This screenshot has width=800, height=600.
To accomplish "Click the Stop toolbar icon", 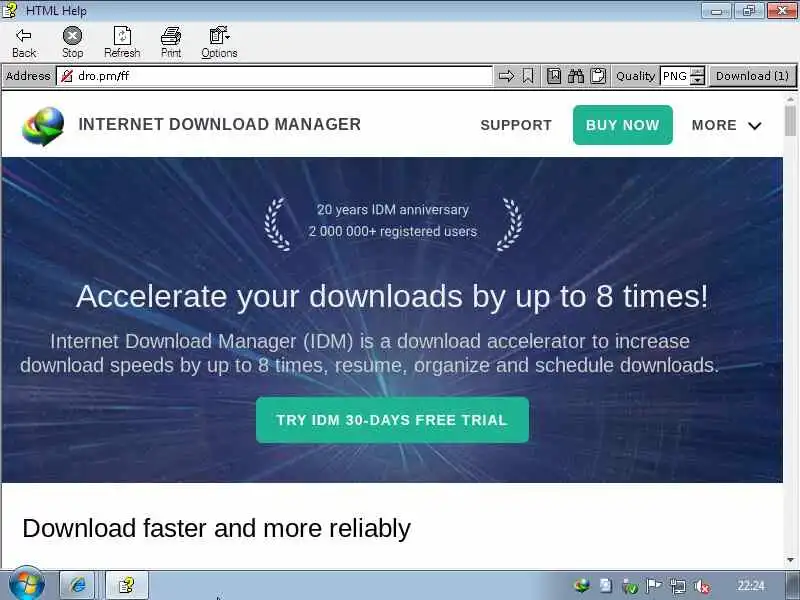I will 72,36.
